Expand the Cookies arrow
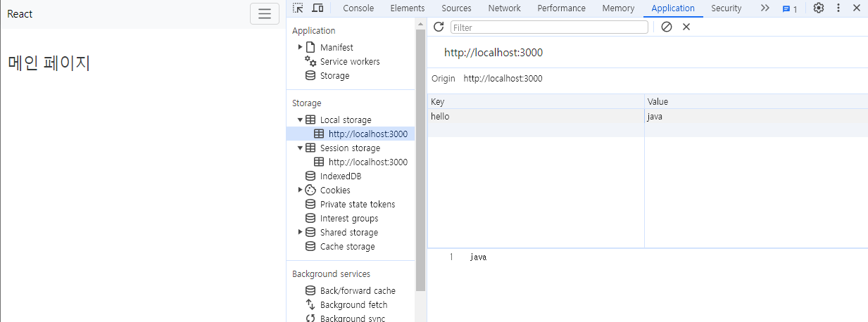The width and height of the screenshot is (868, 322). pyautogui.click(x=301, y=190)
